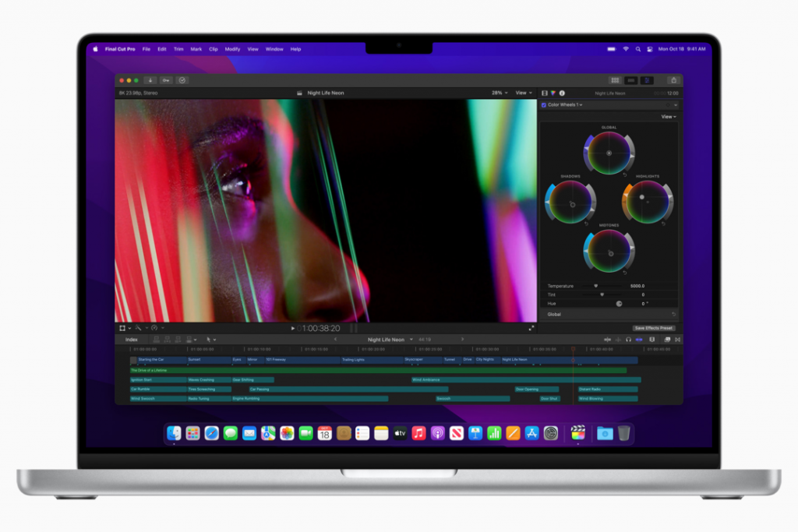The image size is (798, 532).
Task: Click the Save Effects Preset button
Action: pos(652,328)
